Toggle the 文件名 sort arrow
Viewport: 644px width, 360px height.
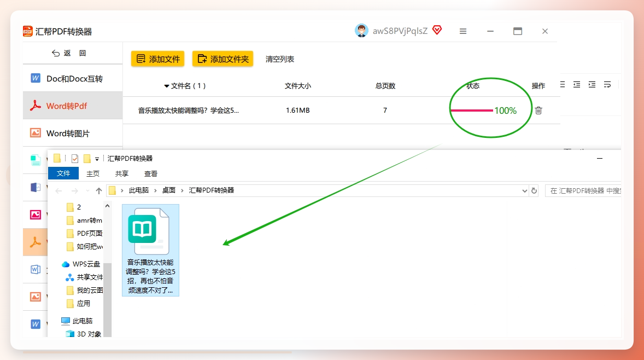click(x=166, y=86)
